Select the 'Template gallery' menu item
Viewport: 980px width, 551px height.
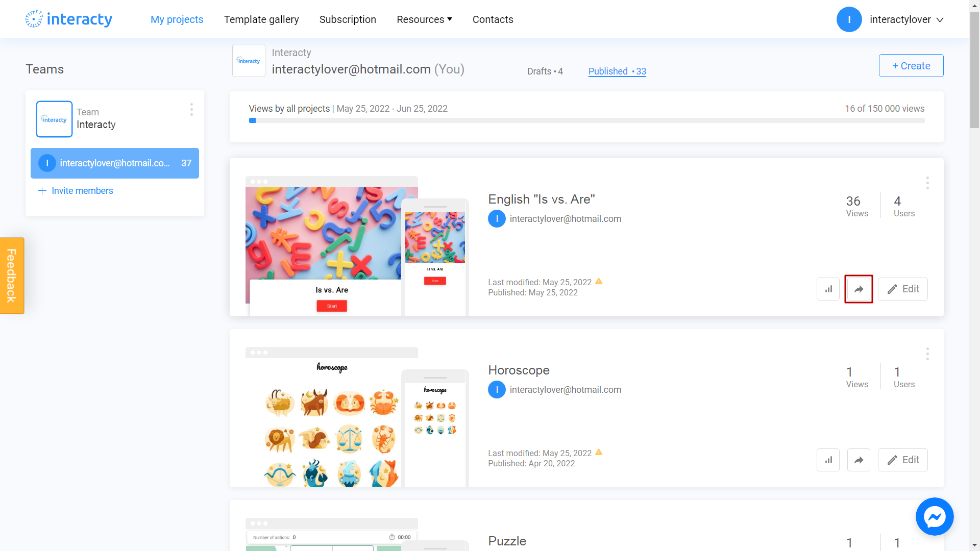coord(261,19)
